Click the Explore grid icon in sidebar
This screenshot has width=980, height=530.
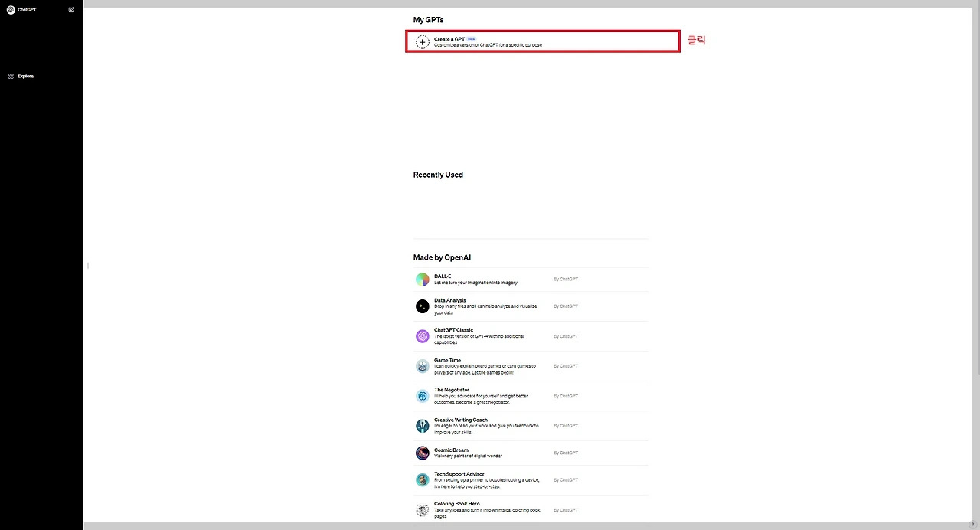tap(11, 77)
